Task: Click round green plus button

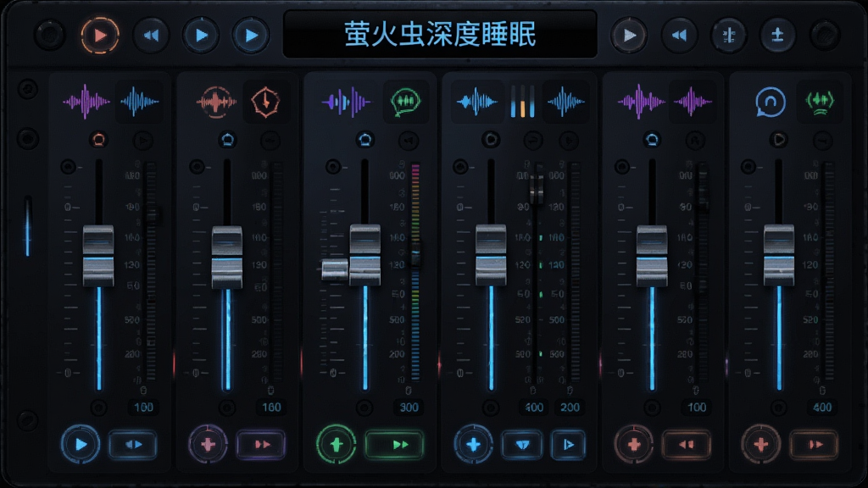Action: point(336,444)
